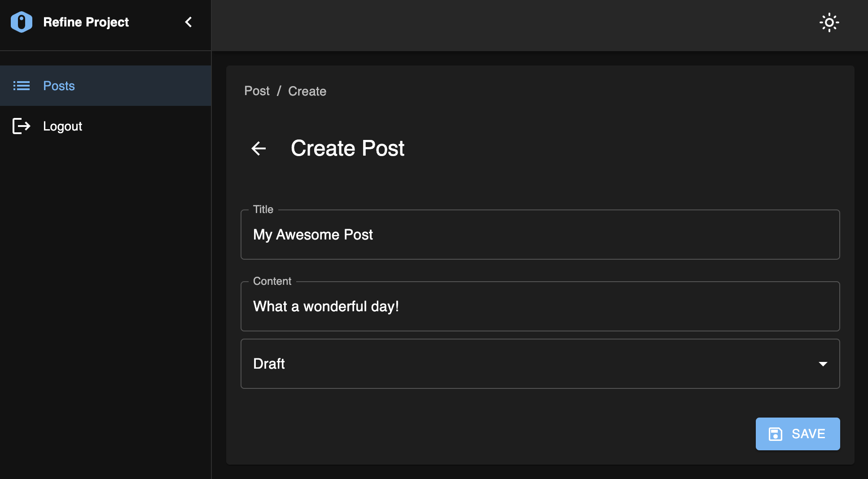Click the Content field with wonderful day text
This screenshot has width=868, height=479.
tap(540, 306)
